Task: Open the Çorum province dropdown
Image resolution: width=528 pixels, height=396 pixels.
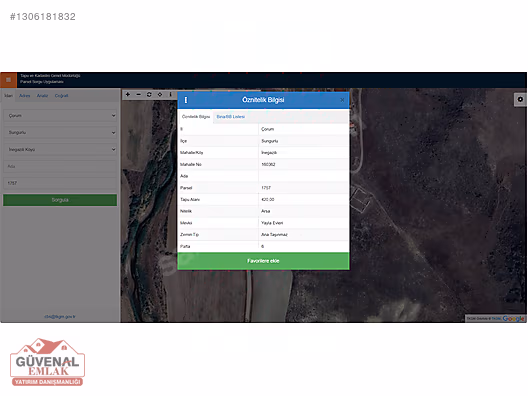Action: coord(60,116)
